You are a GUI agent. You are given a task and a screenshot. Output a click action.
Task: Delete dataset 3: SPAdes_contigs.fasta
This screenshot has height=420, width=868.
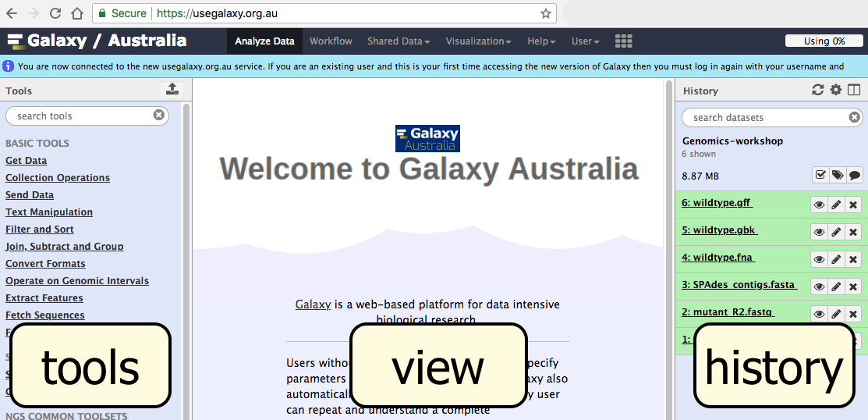tap(853, 287)
